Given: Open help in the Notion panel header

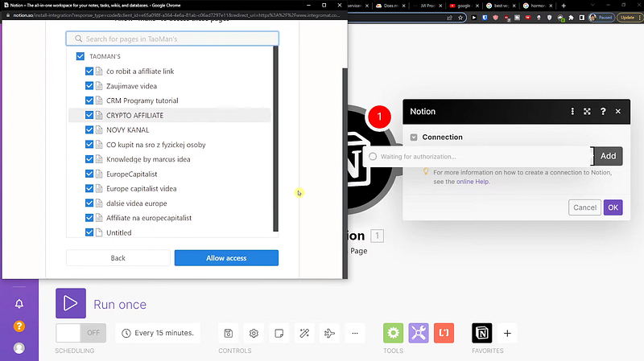Looking at the screenshot, I should tap(603, 111).
